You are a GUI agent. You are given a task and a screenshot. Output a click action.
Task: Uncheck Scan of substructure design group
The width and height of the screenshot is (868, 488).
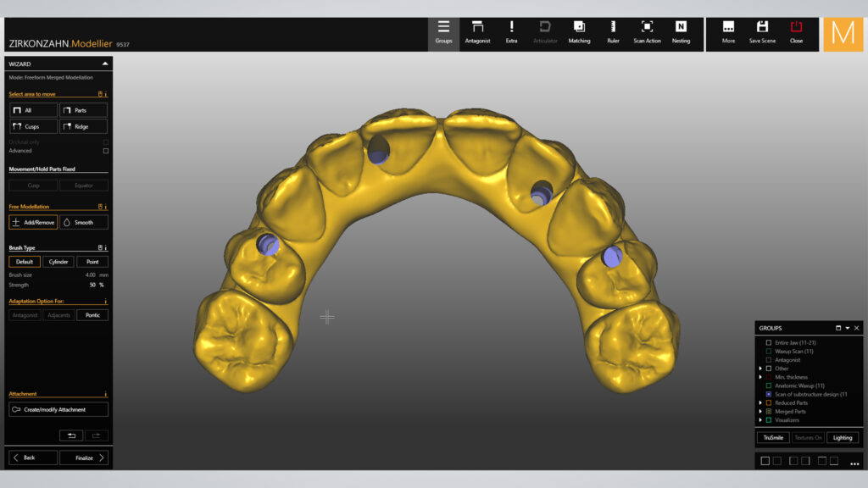(769, 394)
